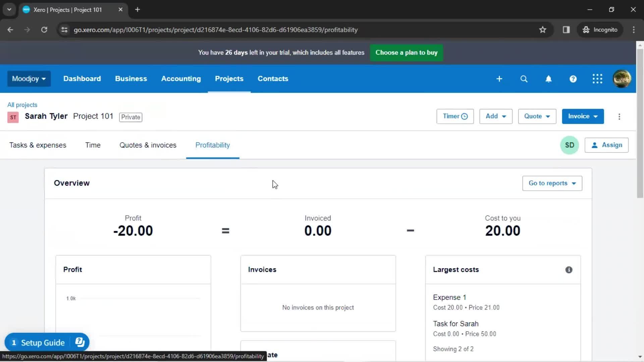Open the user profile avatar
Viewport: 644px width, 362px height.
(622, 79)
